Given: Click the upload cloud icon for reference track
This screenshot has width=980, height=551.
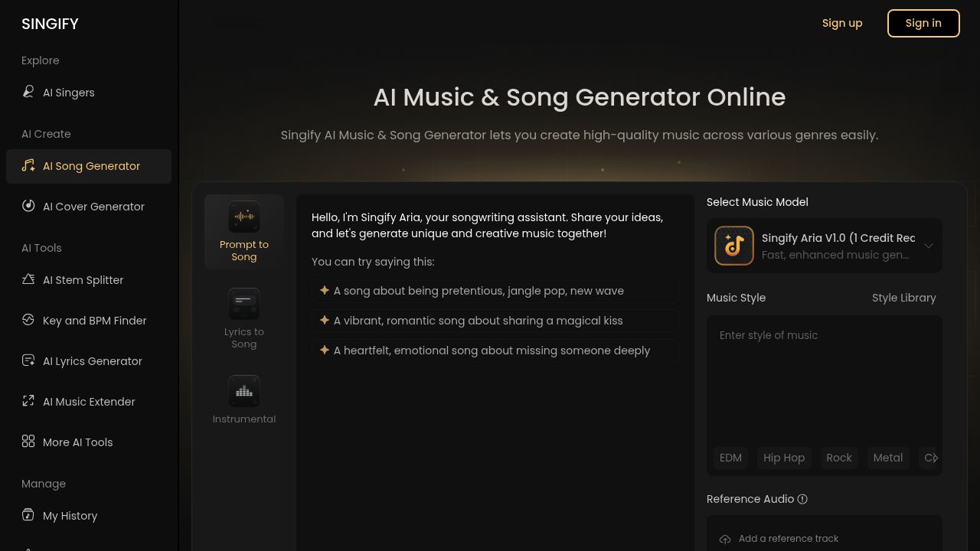Looking at the screenshot, I should (725, 540).
